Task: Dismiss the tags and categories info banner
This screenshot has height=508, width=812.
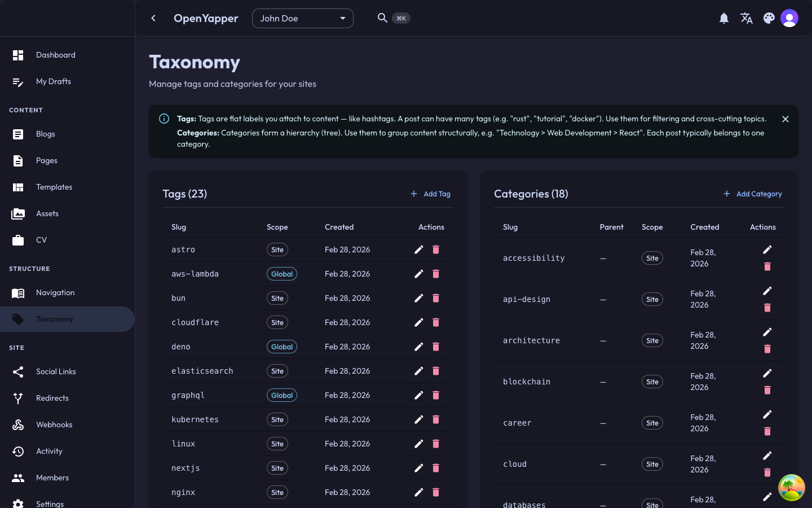Action: [x=785, y=119]
